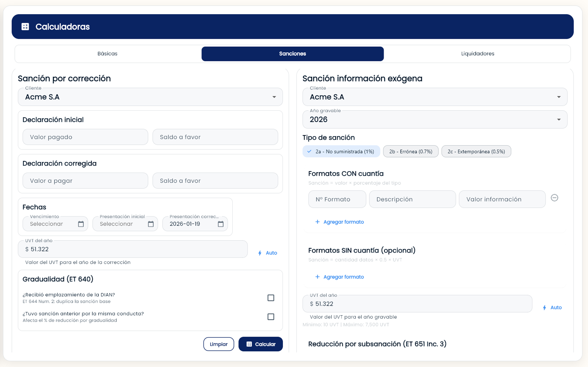Expand Cliente dropdown in información exógena
Image resolution: width=588 pixels, height=367 pixels.
coord(558,97)
